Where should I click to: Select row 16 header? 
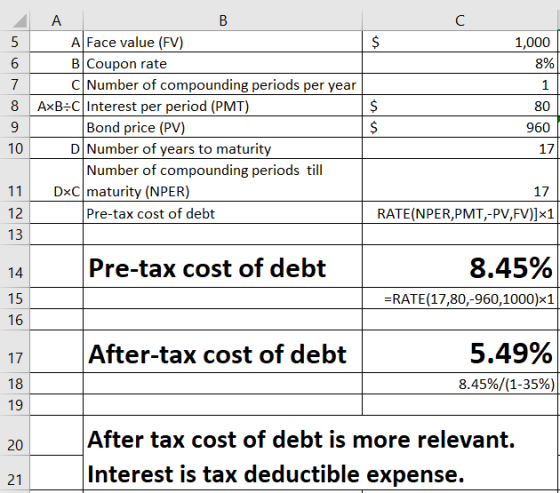[x=15, y=320]
